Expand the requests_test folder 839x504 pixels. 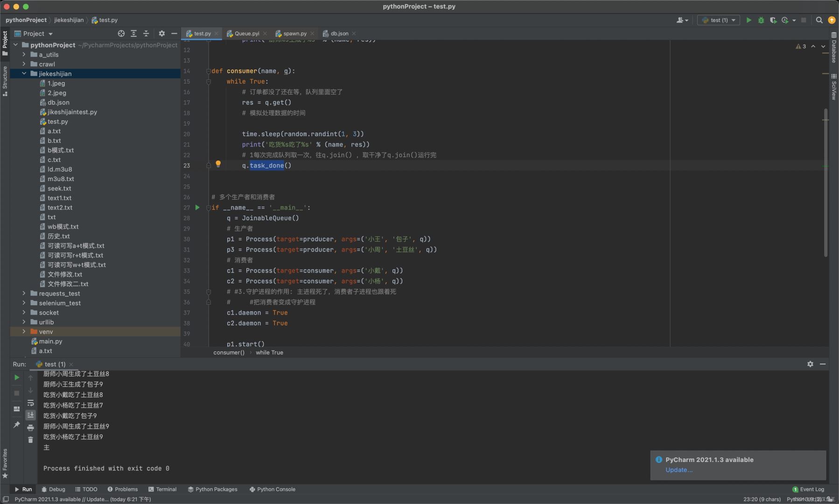pyautogui.click(x=24, y=294)
